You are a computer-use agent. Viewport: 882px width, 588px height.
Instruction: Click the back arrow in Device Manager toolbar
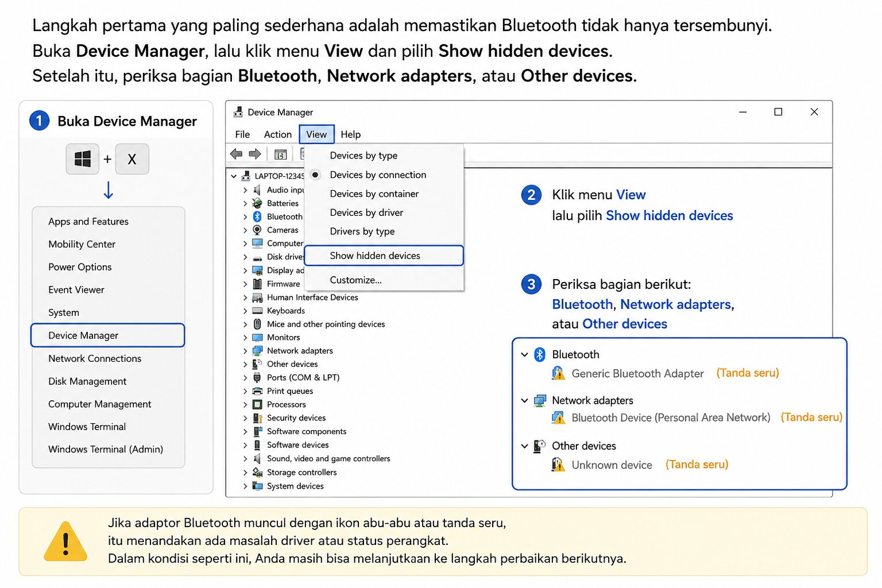coord(236,154)
